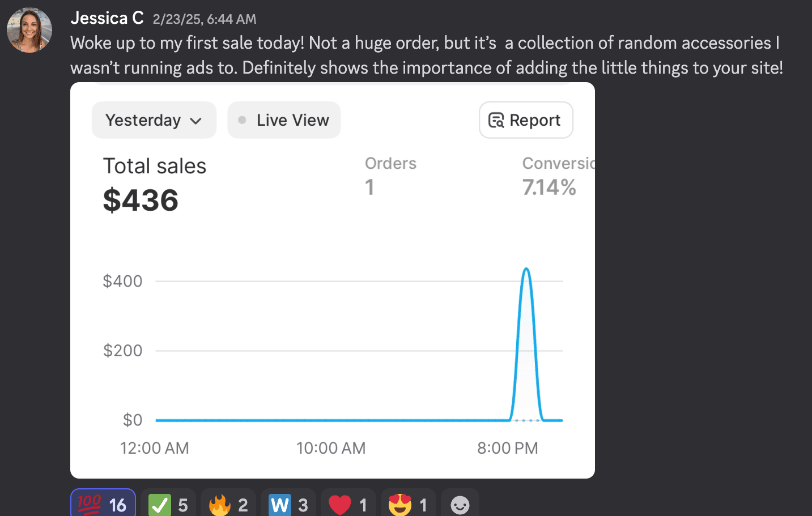Click the sales spike peak on chart
Viewport: 812px width, 516px height.
[526, 269]
